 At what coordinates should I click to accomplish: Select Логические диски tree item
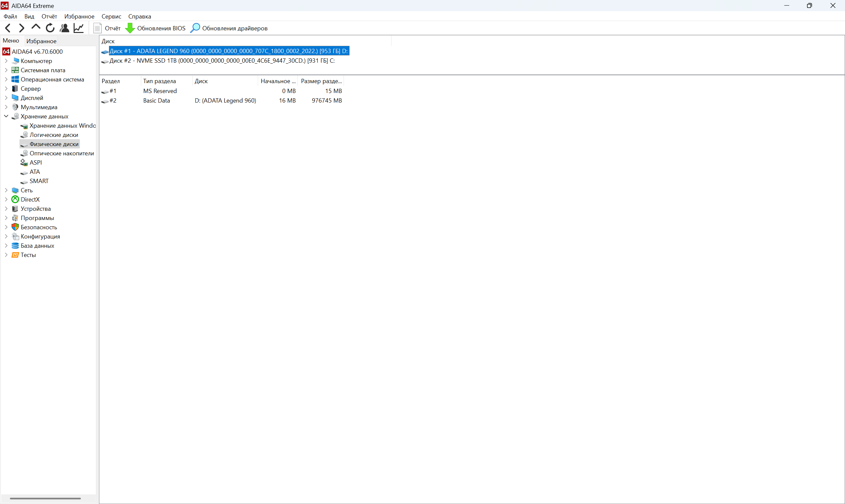pyautogui.click(x=54, y=135)
